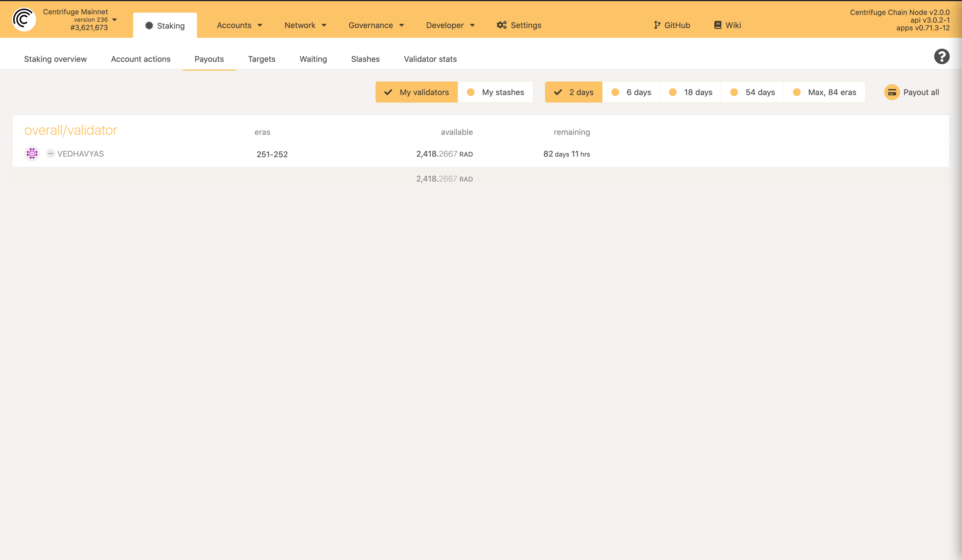Click the Wiki book icon
This screenshot has height=560, width=962.
click(x=718, y=25)
